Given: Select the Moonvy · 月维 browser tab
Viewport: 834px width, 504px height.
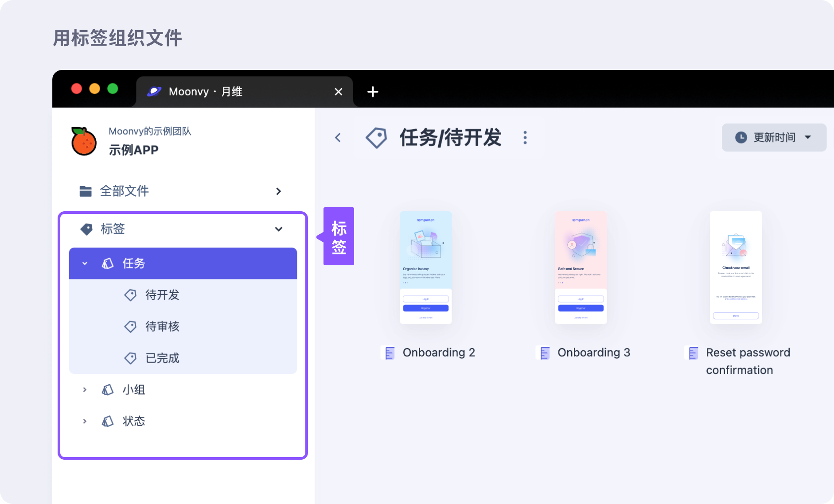Looking at the screenshot, I should 245,92.
